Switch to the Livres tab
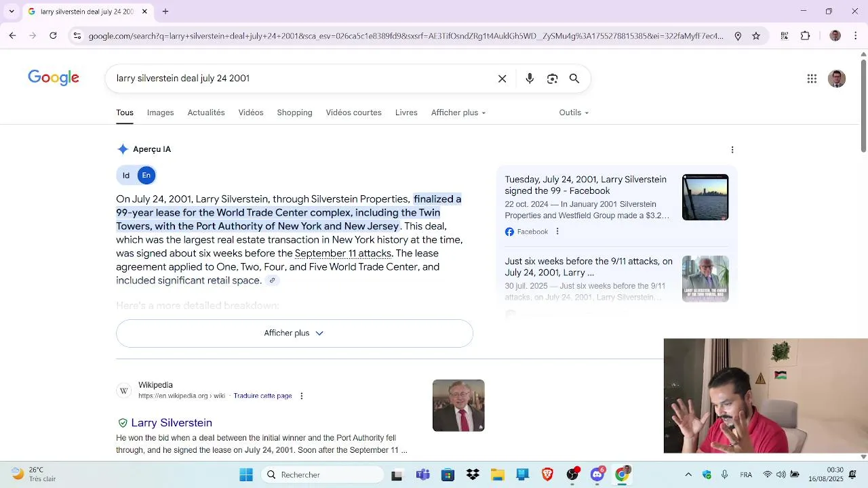This screenshot has width=868, height=488. pos(406,113)
